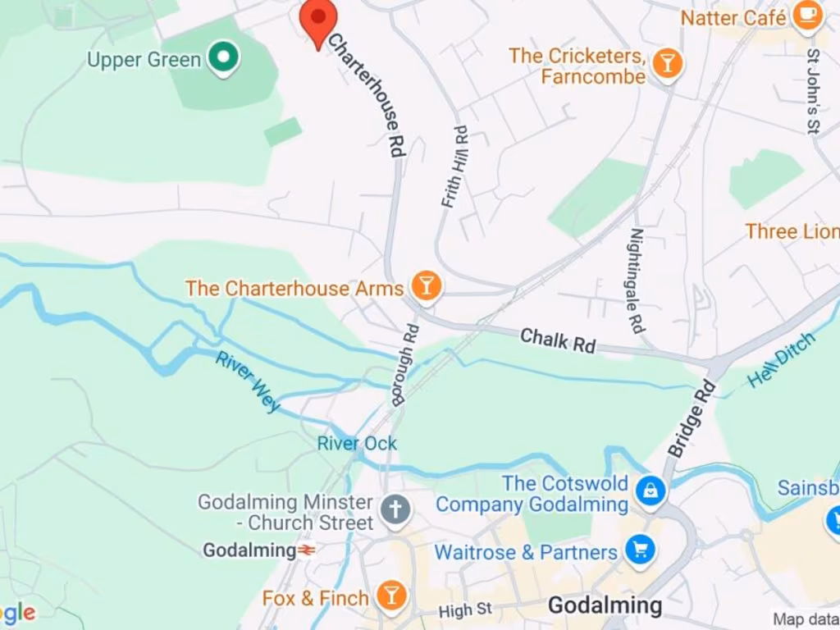Click the Godalming railway station icon
This screenshot has width=840, height=630.
point(307,550)
